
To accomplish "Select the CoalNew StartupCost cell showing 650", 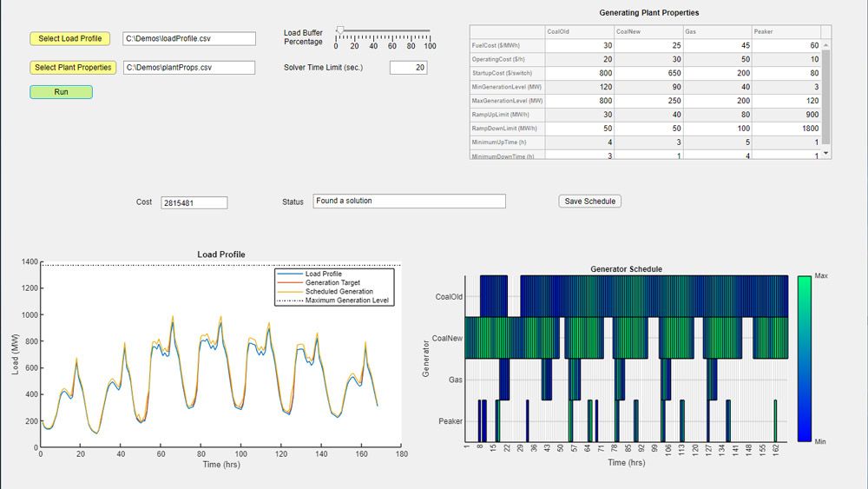I will pyautogui.click(x=647, y=73).
